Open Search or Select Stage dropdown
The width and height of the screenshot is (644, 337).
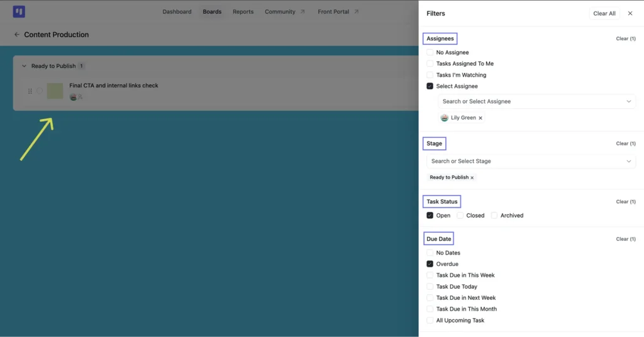[x=531, y=162]
